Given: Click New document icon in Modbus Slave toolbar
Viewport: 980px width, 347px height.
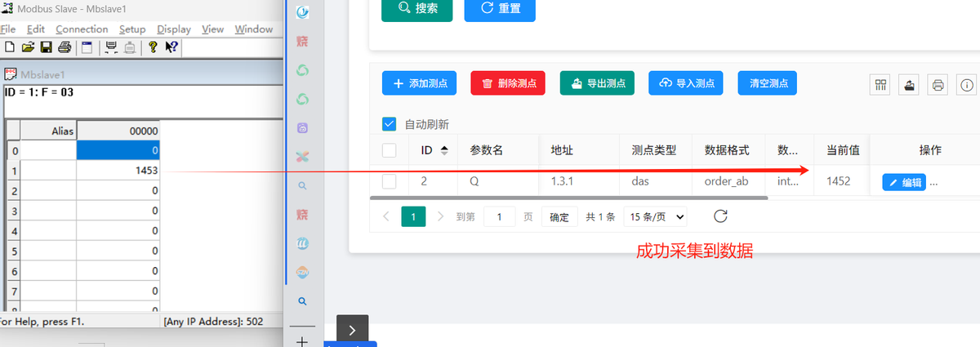Looking at the screenshot, I should (x=10, y=47).
